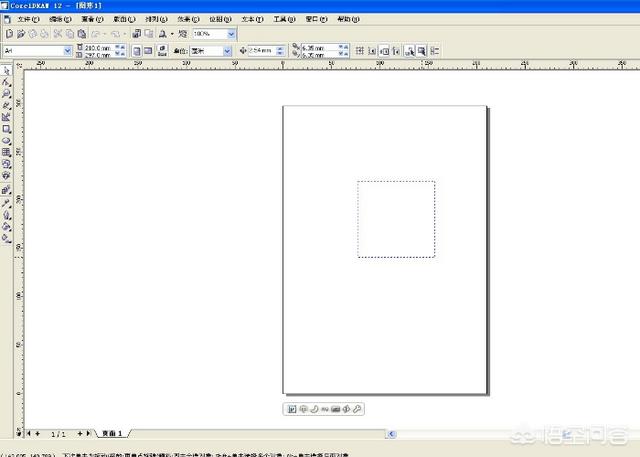The width and height of the screenshot is (640, 457).
Task: Switch page to Portrait orientation
Action: [x=137, y=51]
